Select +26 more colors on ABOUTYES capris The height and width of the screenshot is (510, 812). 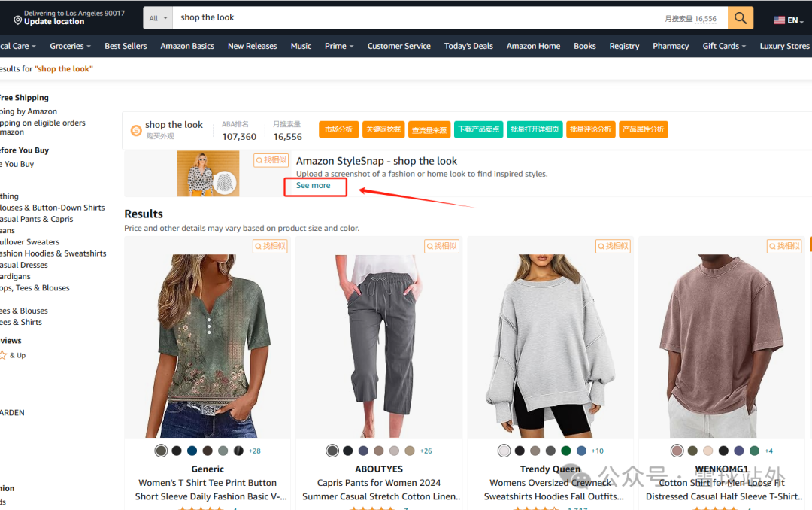click(x=426, y=451)
